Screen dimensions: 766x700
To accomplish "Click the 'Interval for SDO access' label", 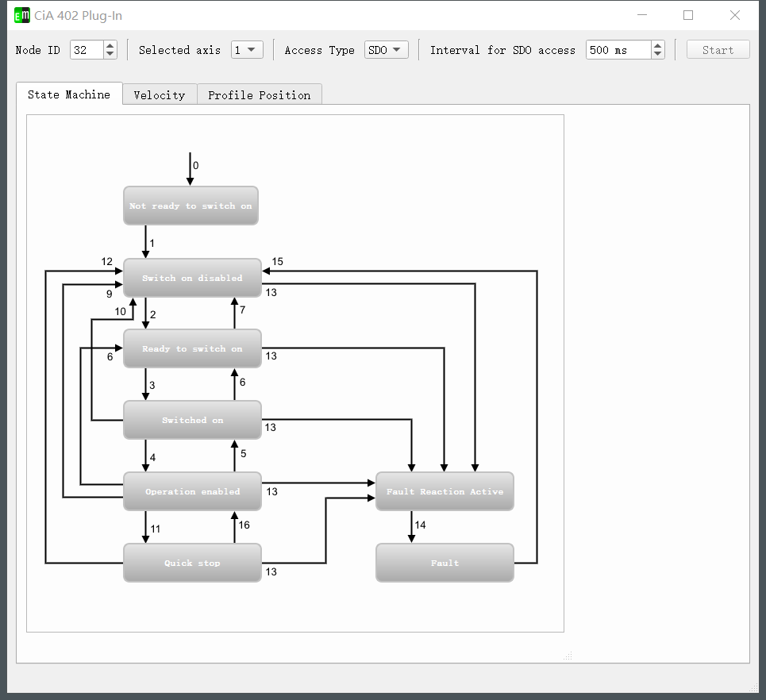I will pos(502,50).
